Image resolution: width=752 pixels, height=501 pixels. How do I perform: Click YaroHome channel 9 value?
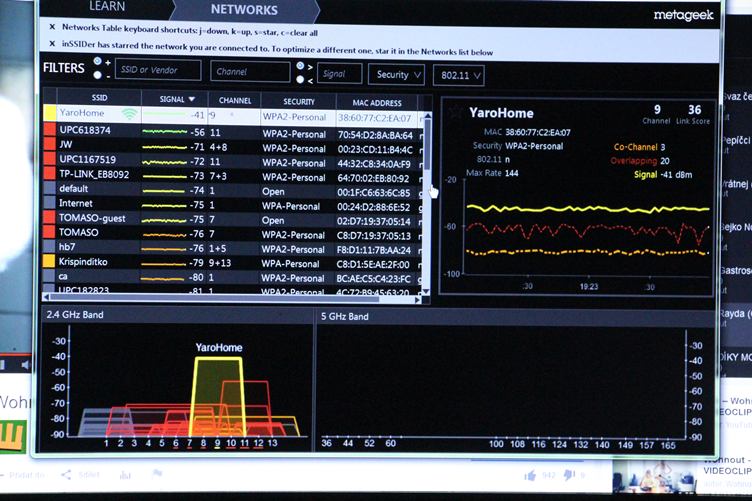pyautogui.click(x=657, y=109)
